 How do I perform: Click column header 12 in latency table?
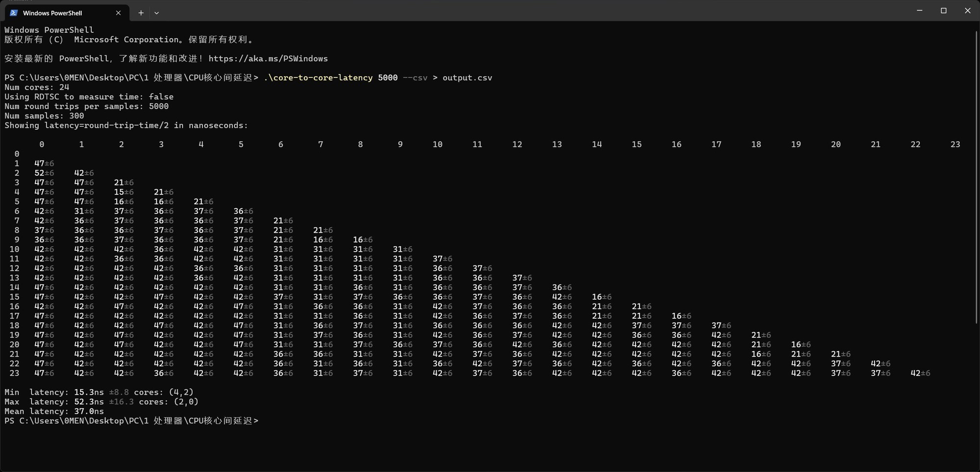517,144
